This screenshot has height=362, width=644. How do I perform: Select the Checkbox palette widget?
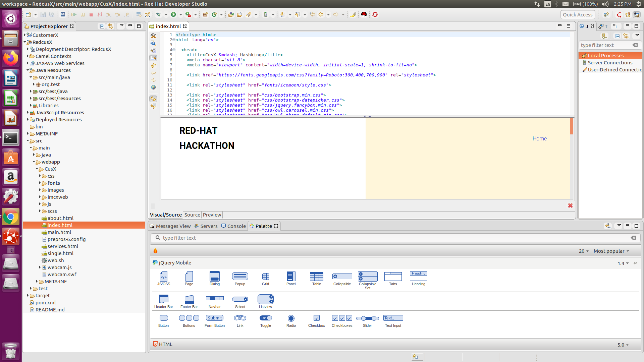316,320
